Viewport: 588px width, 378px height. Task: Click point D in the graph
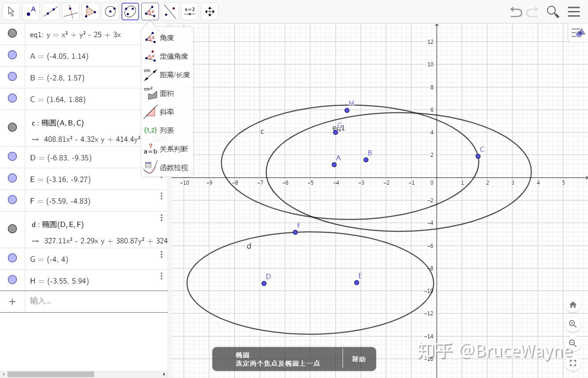click(264, 283)
